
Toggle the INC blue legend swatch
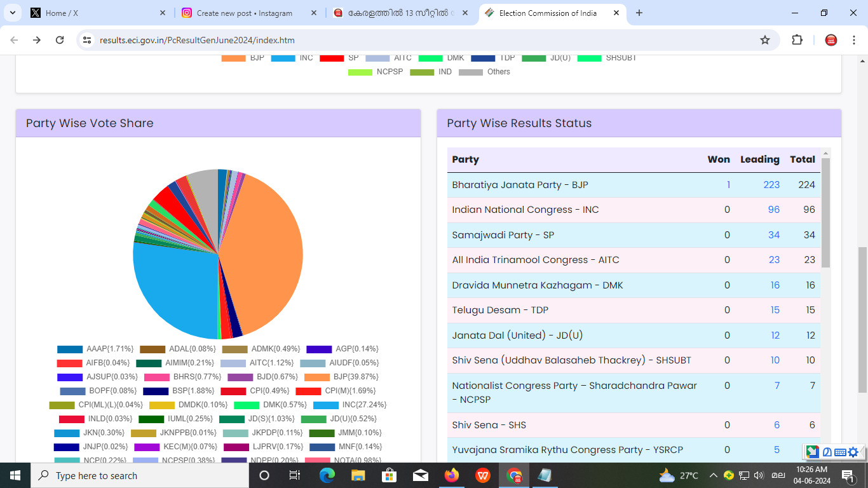pos(283,58)
